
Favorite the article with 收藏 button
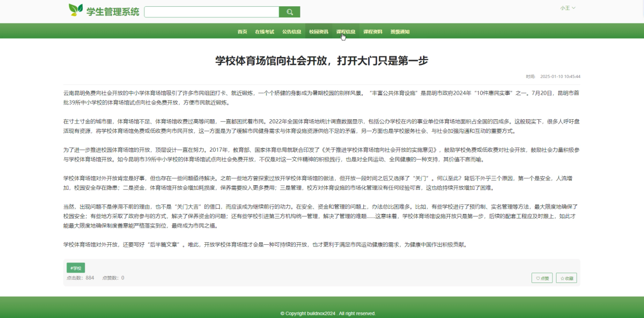click(x=567, y=278)
